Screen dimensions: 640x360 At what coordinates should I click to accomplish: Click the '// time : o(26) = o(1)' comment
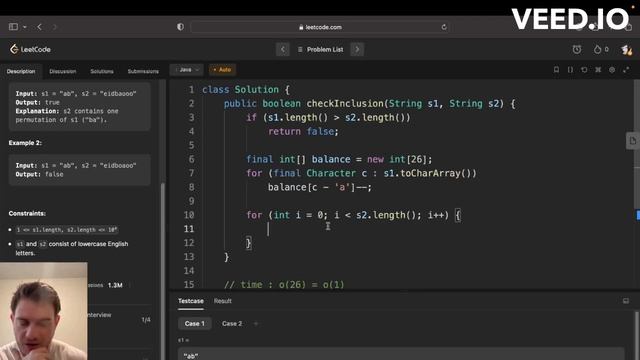[x=284, y=284]
